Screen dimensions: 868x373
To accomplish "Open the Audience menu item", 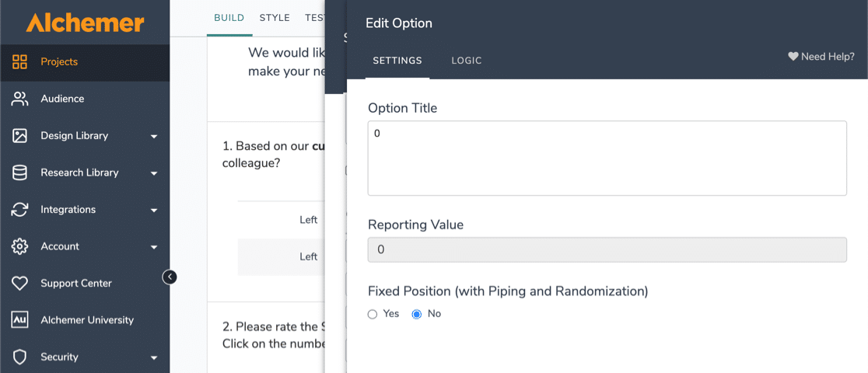I will [x=85, y=99].
